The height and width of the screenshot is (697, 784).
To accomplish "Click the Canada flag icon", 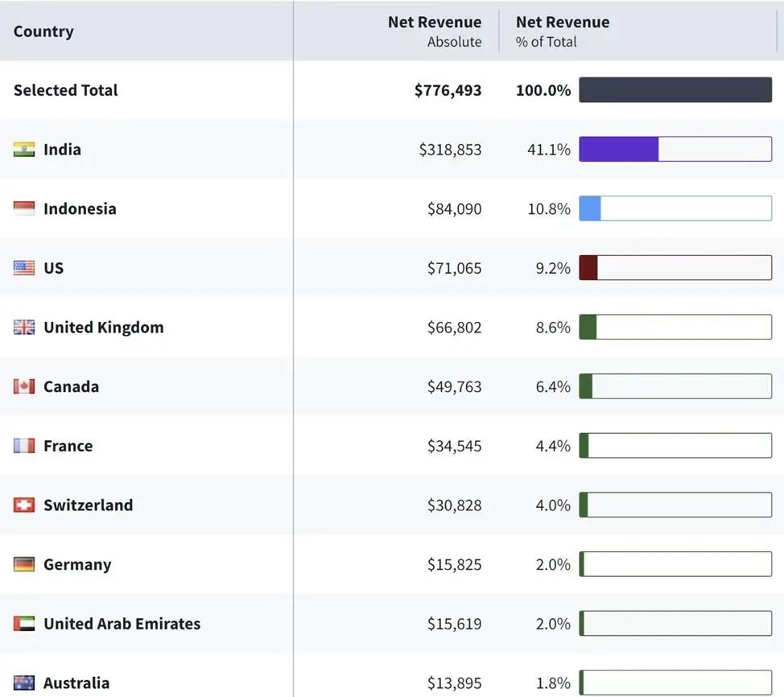I will (24, 387).
